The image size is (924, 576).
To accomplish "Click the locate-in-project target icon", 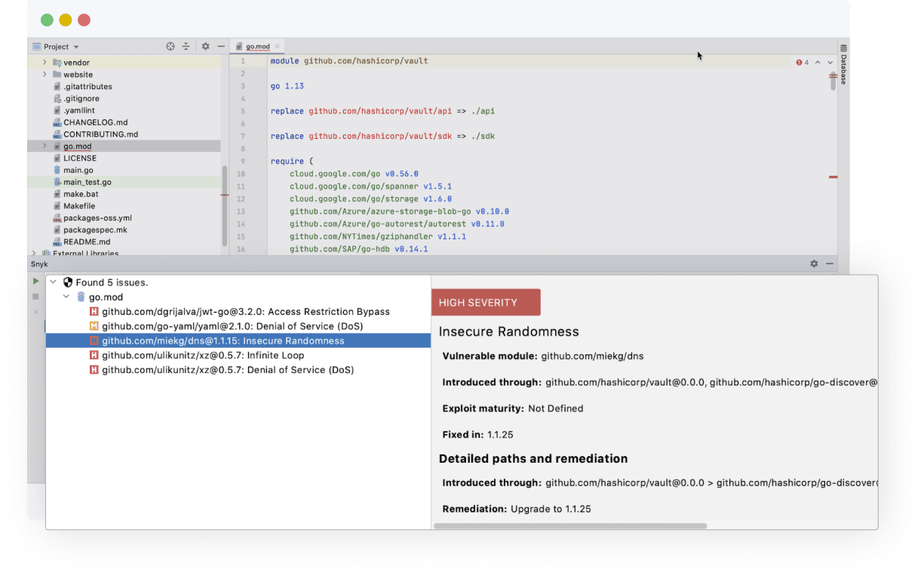I will click(170, 46).
